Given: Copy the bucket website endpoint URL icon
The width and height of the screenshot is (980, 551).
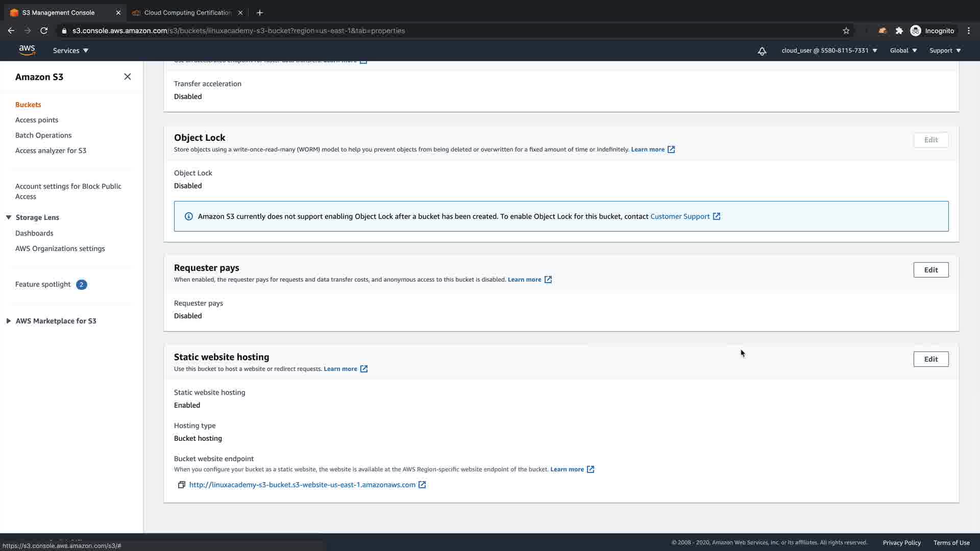Looking at the screenshot, I should click(x=181, y=485).
